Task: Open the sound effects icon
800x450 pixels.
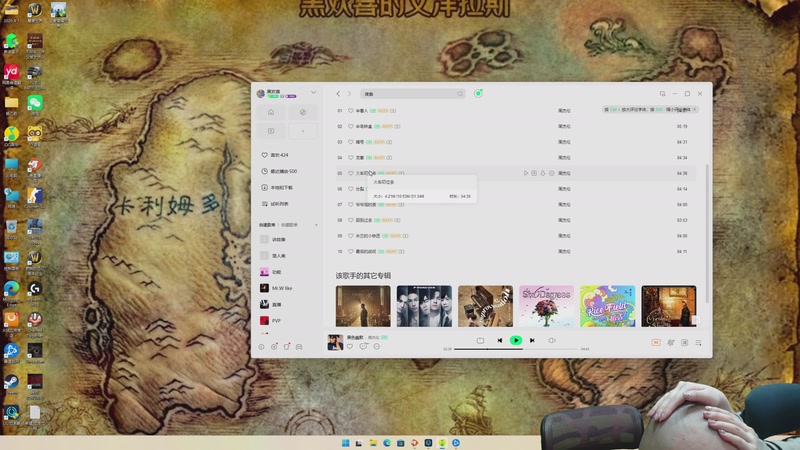Action: coord(671,342)
